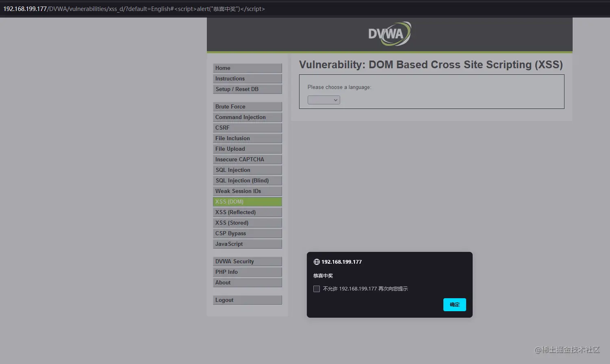Open the SQL Injection page
Viewport: 610px width, 364px height.
click(247, 170)
